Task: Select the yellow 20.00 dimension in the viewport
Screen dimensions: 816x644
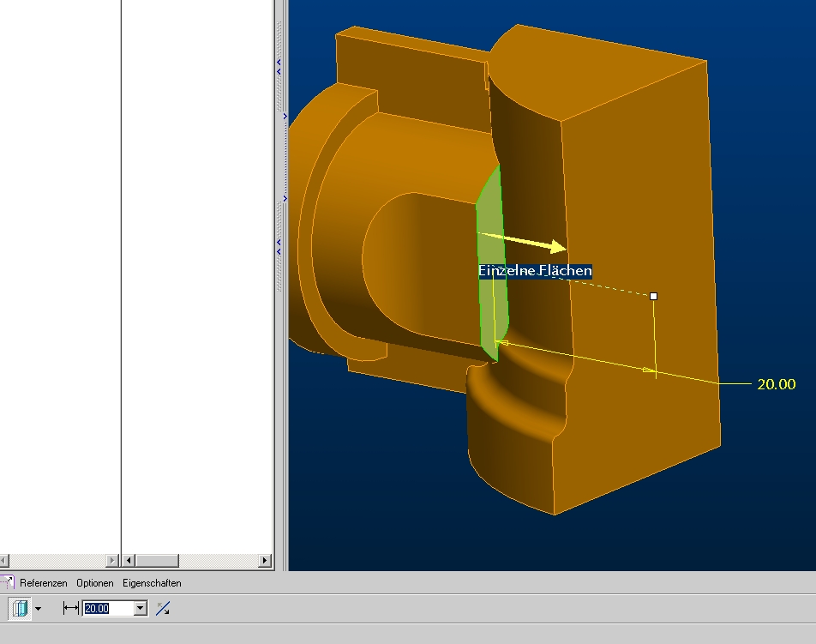Action: (776, 384)
